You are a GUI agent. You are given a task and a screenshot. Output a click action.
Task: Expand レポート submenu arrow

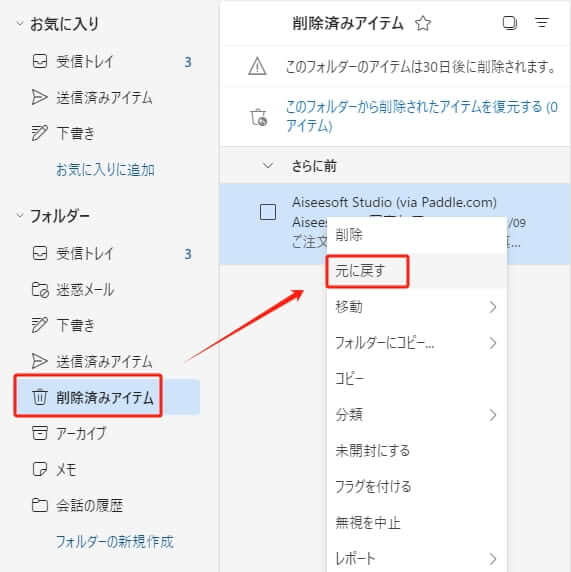click(493, 559)
